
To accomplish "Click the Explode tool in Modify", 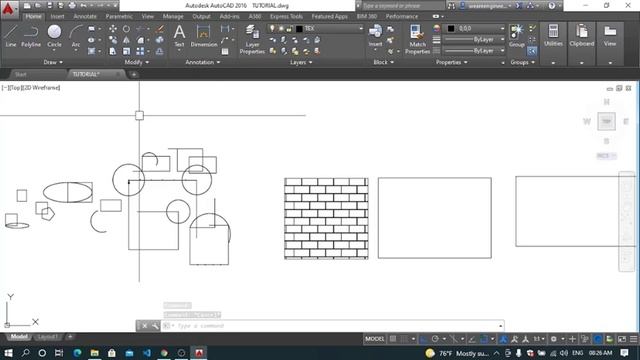I will point(160,40).
